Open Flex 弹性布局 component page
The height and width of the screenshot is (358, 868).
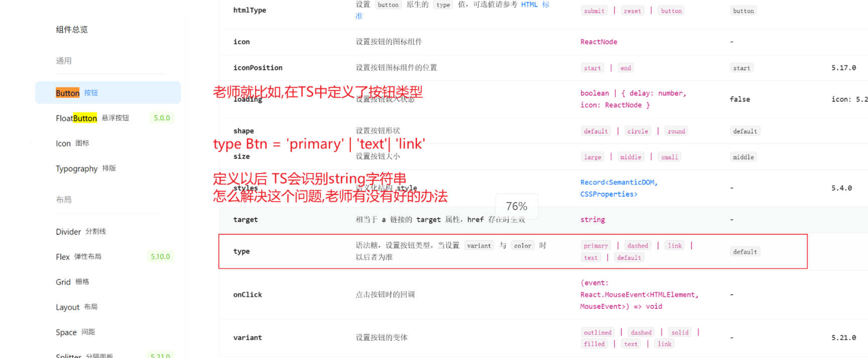tap(79, 257)
